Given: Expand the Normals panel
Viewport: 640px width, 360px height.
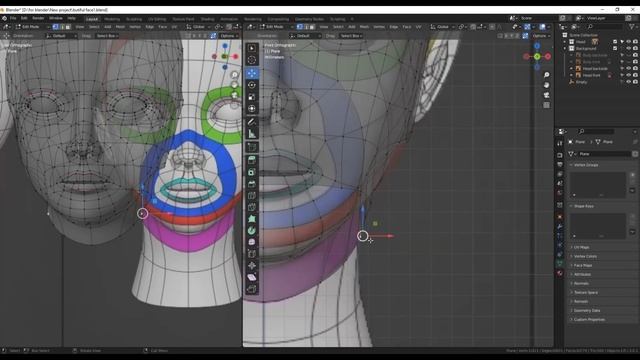Looking at the screenshot, I should [581, 283].
